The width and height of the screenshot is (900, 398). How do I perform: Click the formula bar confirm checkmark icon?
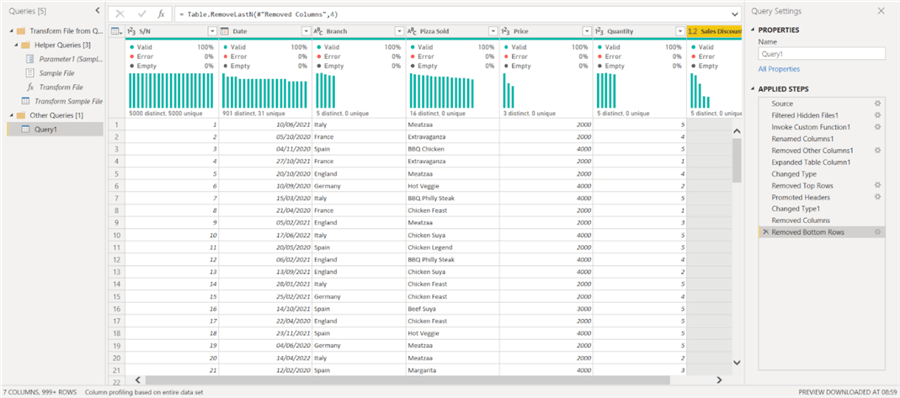141,14
